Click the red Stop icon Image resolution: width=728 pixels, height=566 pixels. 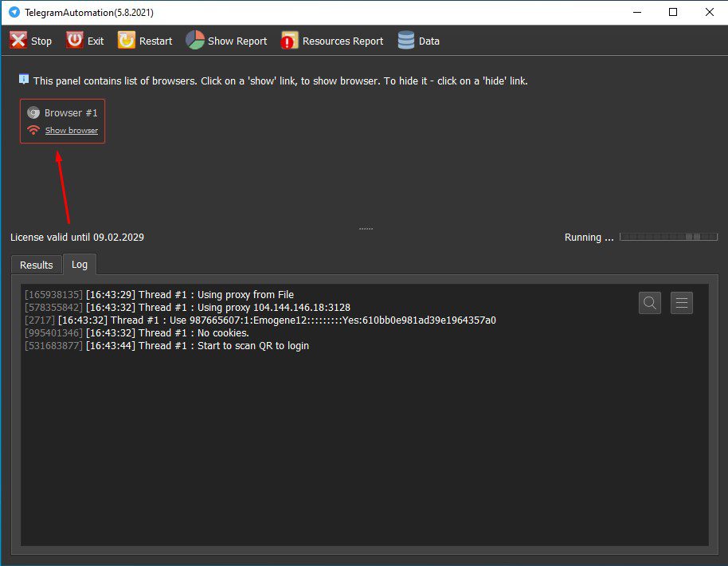click(18, 41)
